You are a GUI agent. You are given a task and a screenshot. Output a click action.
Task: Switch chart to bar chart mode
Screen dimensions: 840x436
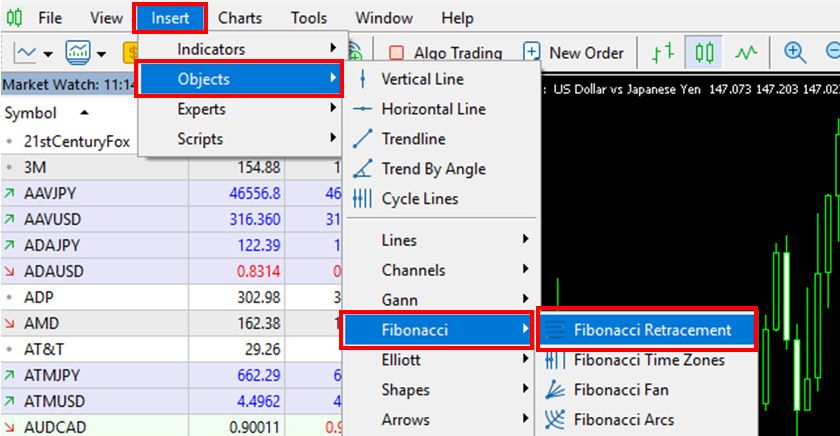(x=662, y=53)
